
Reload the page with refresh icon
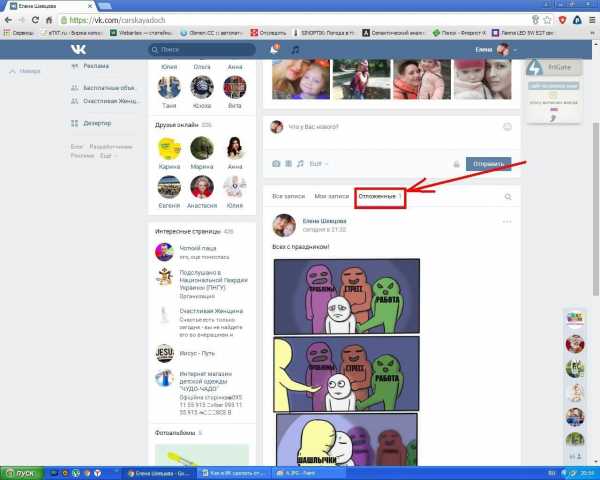click(35, 20)
